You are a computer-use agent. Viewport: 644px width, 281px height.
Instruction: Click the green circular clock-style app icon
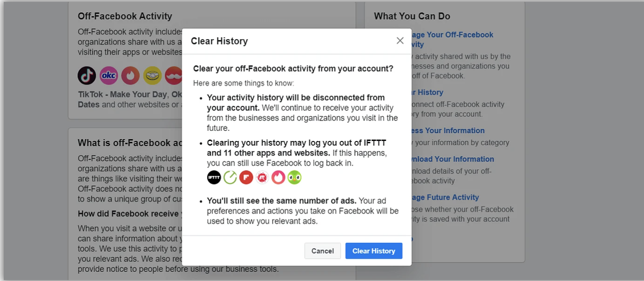point(230,177)
